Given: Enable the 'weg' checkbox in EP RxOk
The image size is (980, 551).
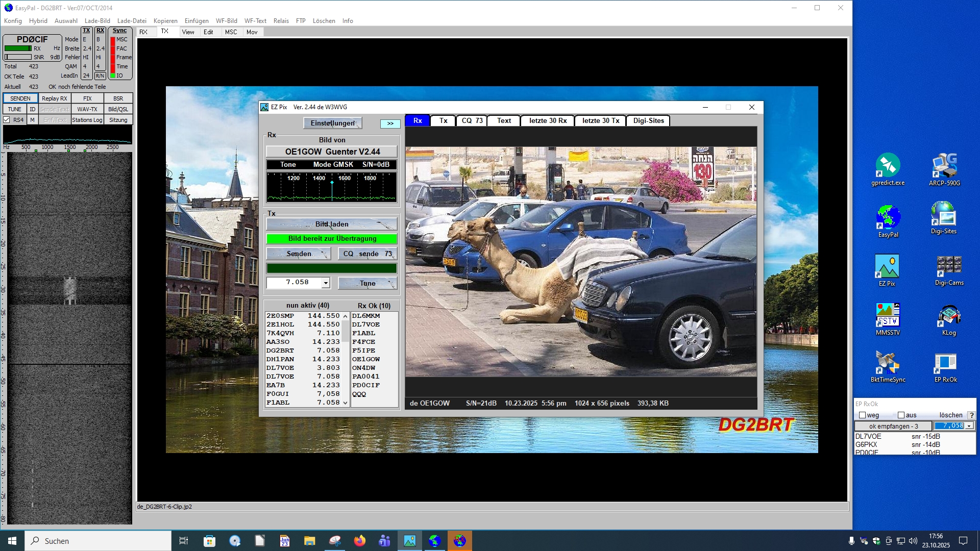Looking at the screenshot, I should [863, 415].
